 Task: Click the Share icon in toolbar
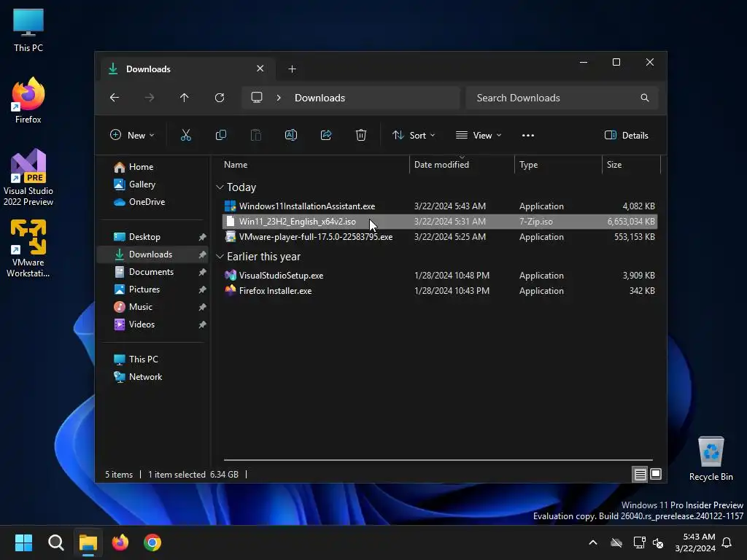[326, 135]
